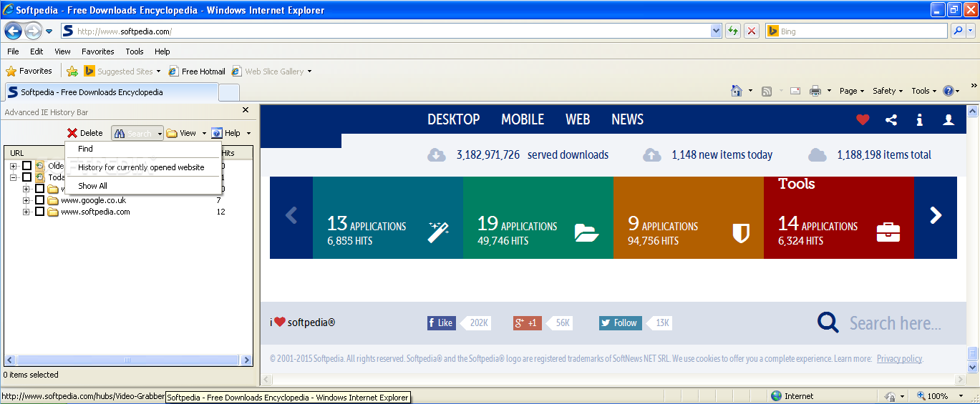Open Suggested Sites on favorites bar
The width and height of the screenshot is (980, 404).
[x=122, y=71]
